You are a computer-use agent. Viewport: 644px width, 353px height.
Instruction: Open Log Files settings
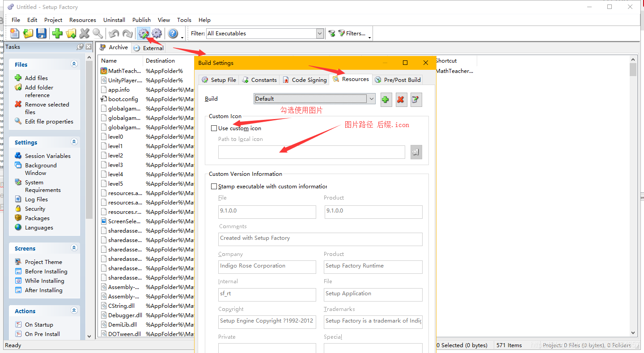[36, 200]
